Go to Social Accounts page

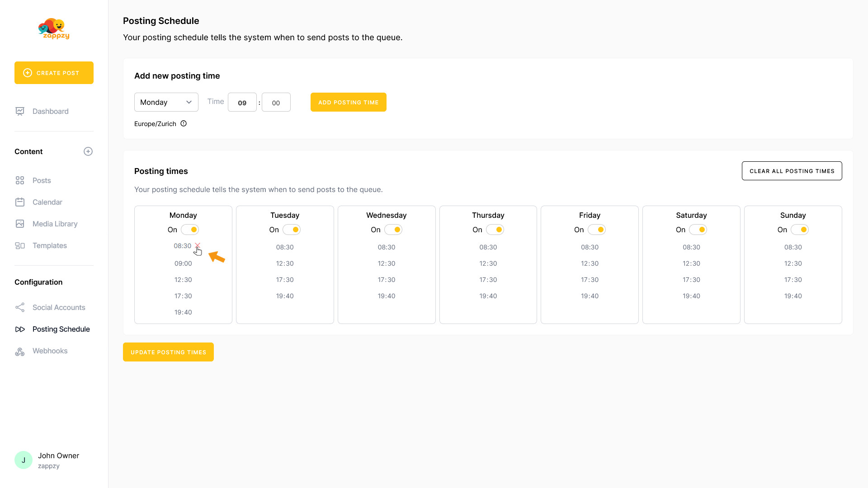click(59, 307)
